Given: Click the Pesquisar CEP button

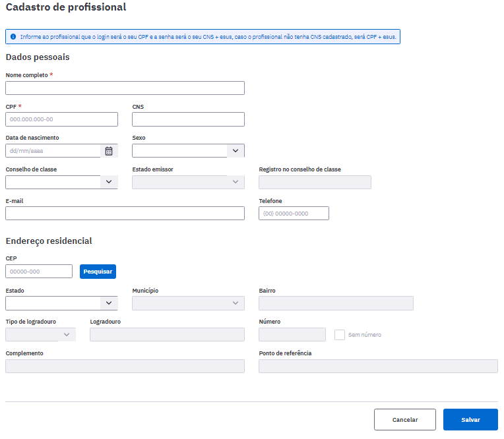Looking at the screenshot, I should click(98, 272).
